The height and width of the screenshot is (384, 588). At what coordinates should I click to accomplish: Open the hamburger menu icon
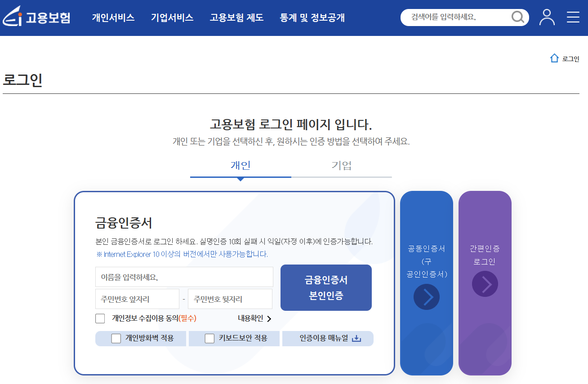tap(573, 17)
